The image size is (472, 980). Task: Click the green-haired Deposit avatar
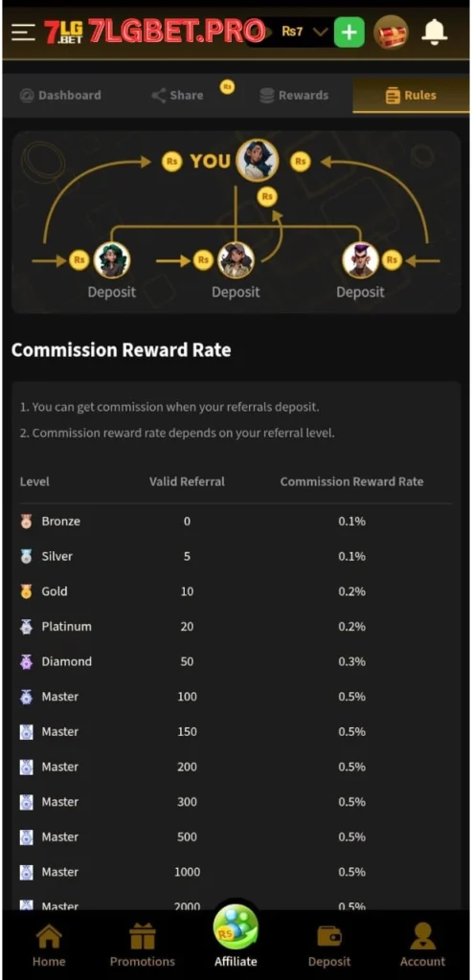click(x=112, y=260)
